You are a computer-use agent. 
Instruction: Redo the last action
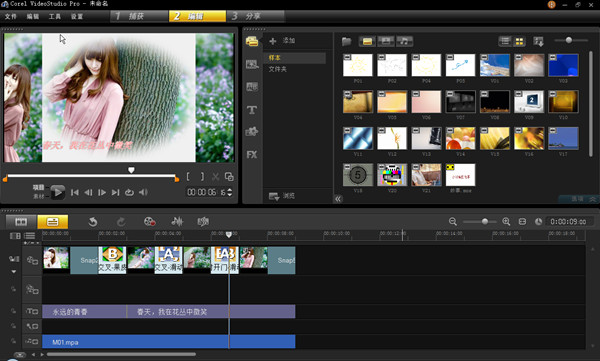tap(121, 222)
